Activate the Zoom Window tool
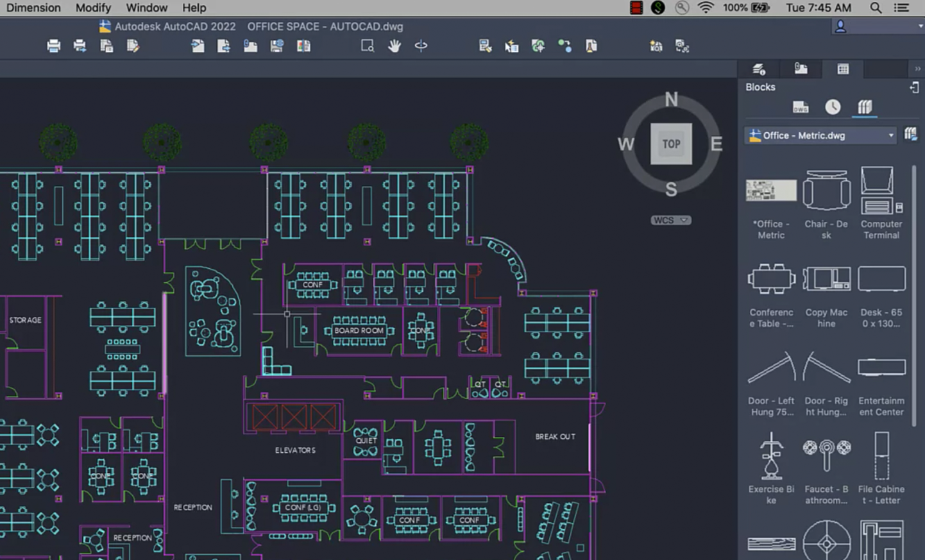 pos(367,46)
